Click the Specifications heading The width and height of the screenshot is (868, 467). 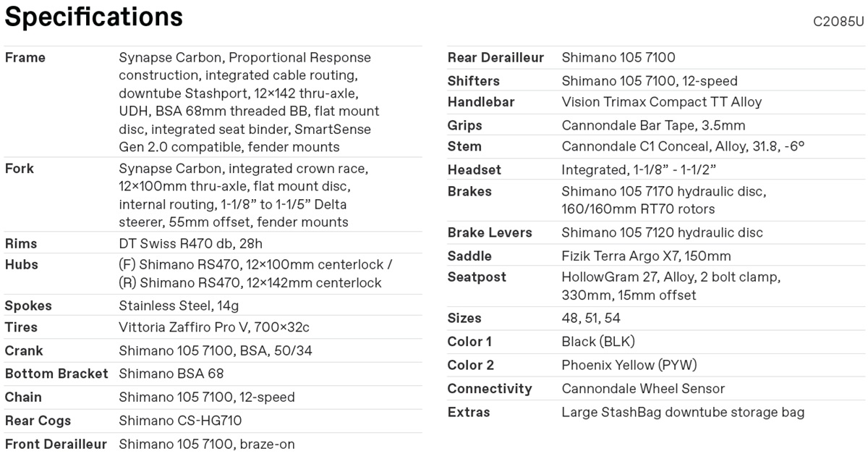[94, 17]
